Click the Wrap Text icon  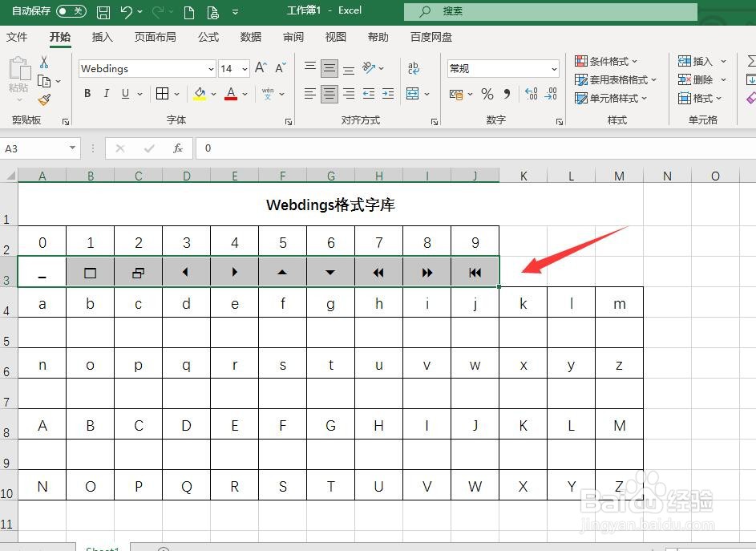(413, 68)
